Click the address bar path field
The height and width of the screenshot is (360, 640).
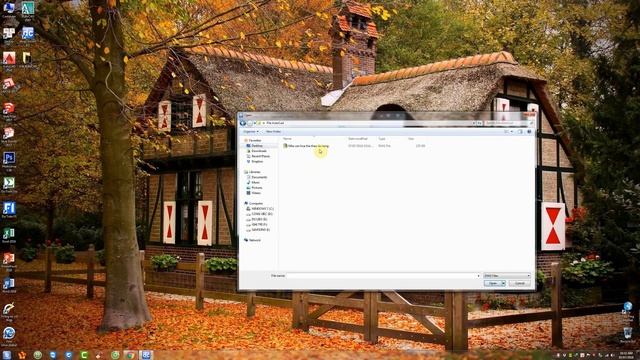coord(365,123)
